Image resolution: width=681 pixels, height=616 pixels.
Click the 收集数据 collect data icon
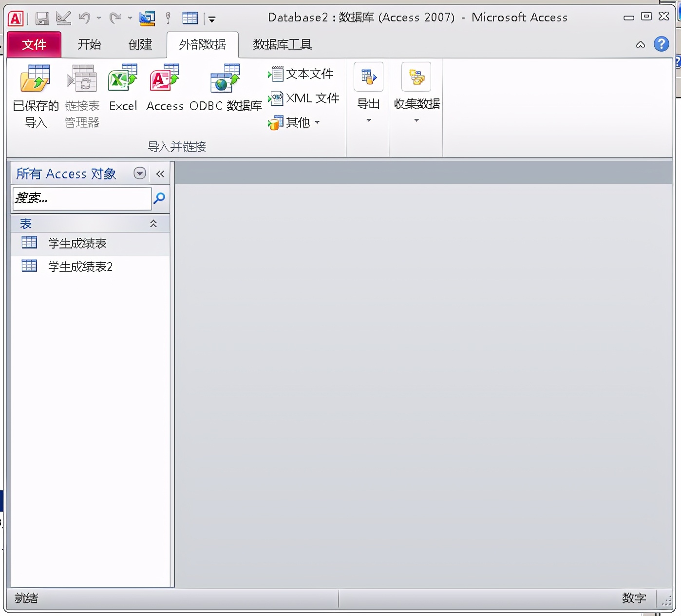[416, 77]
